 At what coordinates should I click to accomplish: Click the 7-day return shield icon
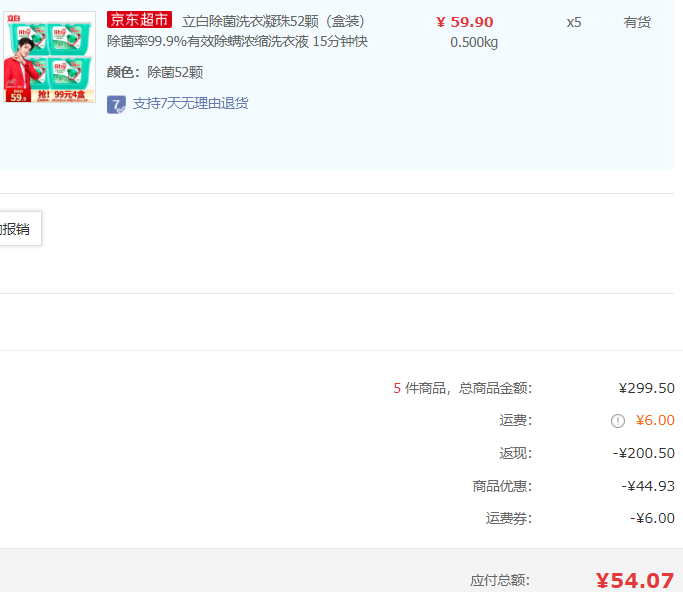tap(116, 105)
